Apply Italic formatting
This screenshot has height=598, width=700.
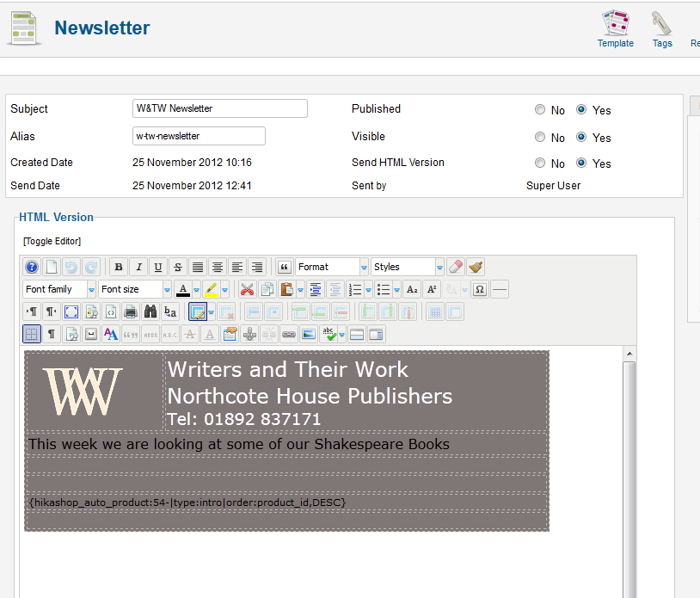pyautogui.click(x=138, y=267)
